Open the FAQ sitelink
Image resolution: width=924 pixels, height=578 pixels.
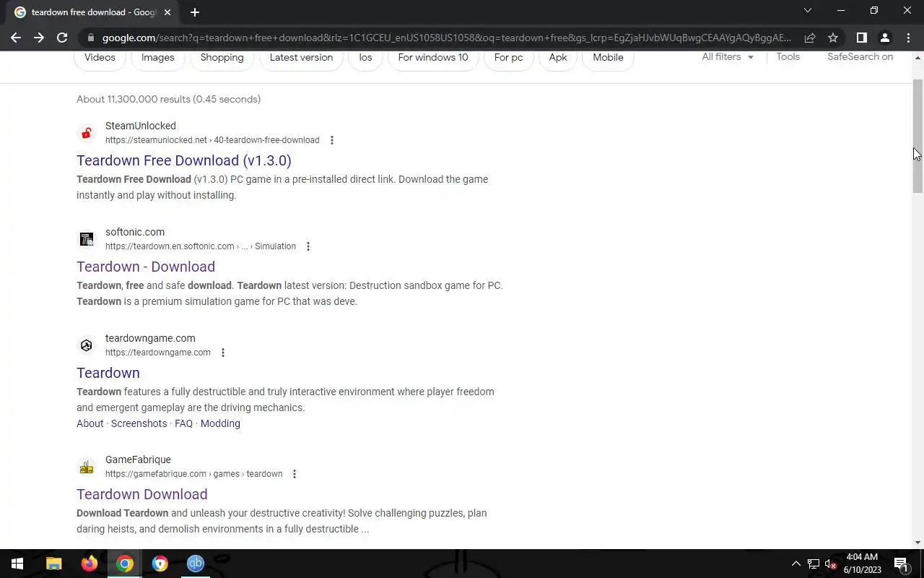pos(184,423)
